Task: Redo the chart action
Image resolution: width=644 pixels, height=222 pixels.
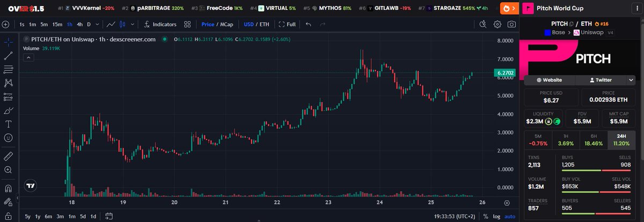Action: pyautogui.click(x=323, y=24)
